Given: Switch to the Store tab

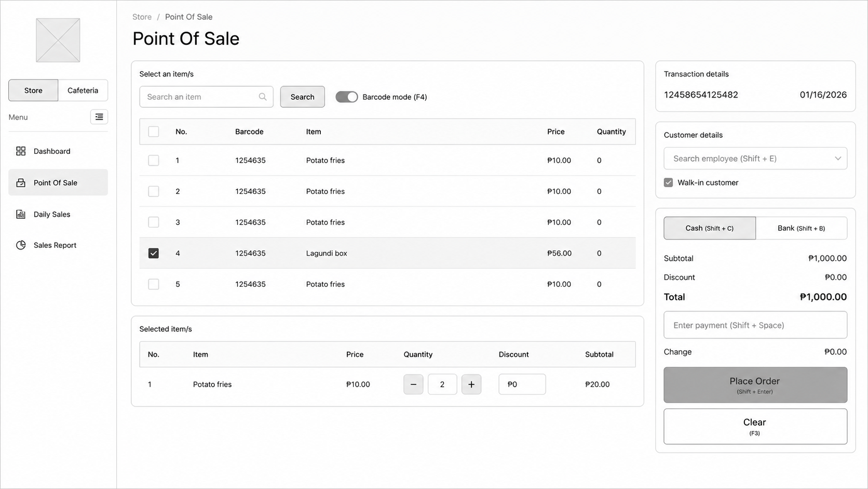Looking at the screenshot, I should click(33, 90).
